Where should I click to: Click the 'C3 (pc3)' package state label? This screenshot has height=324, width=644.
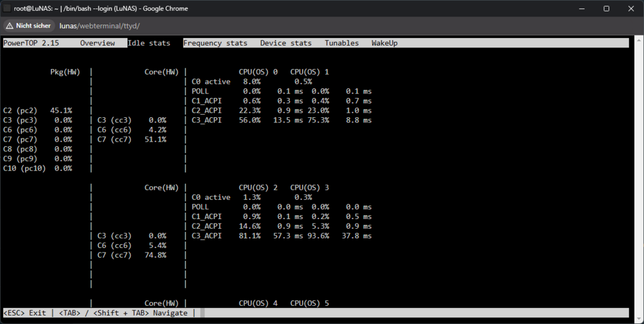(20, 120)
